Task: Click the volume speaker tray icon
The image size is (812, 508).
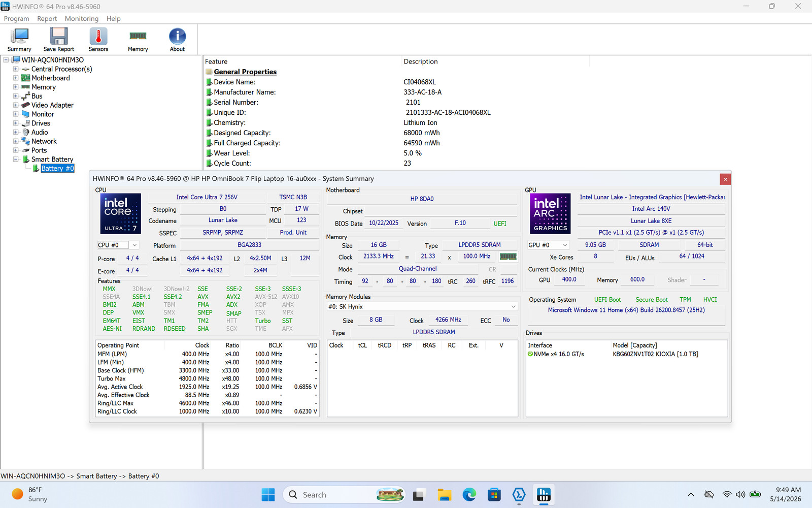Action: click(740, 495)
